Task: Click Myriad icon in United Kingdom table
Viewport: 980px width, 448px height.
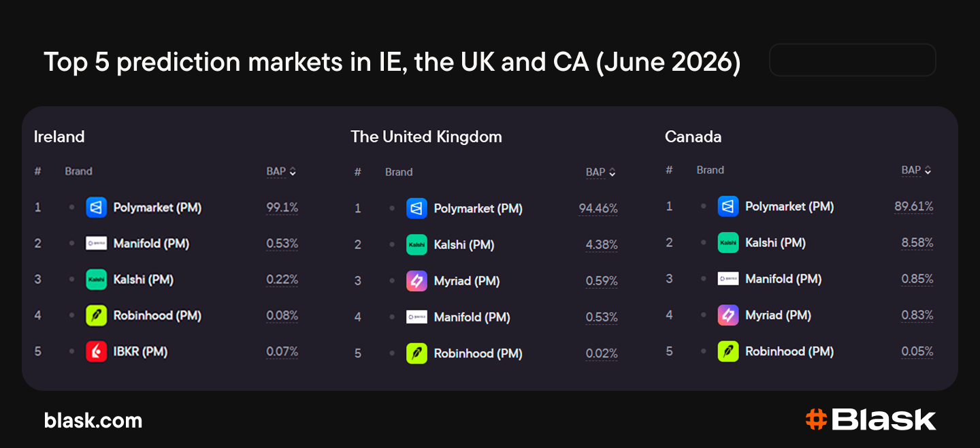Action: click(416, 281)
